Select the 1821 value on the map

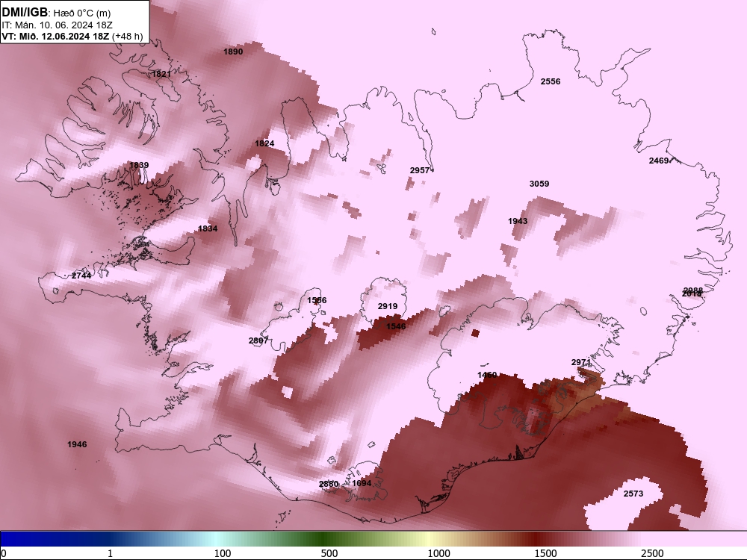click(161, 74)
